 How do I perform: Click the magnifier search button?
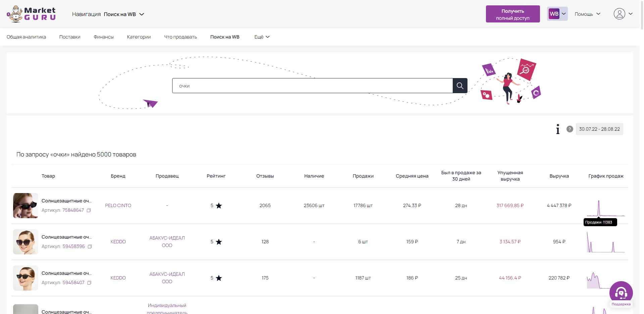(x=460, y=86)
